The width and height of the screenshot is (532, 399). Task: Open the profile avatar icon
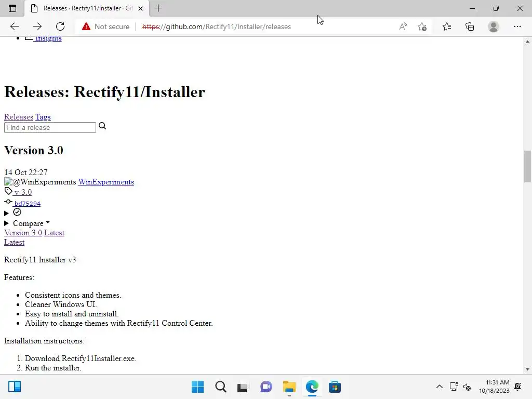coord(494,26)
